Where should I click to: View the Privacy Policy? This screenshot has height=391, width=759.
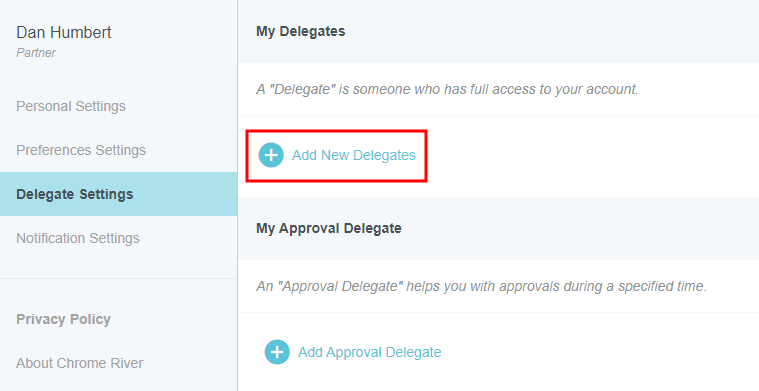point(63,319)
